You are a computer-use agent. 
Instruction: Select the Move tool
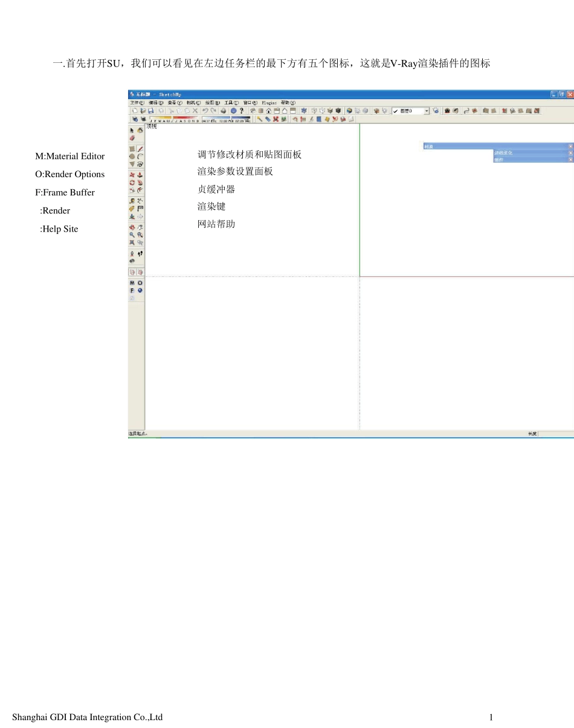[132, 175]
